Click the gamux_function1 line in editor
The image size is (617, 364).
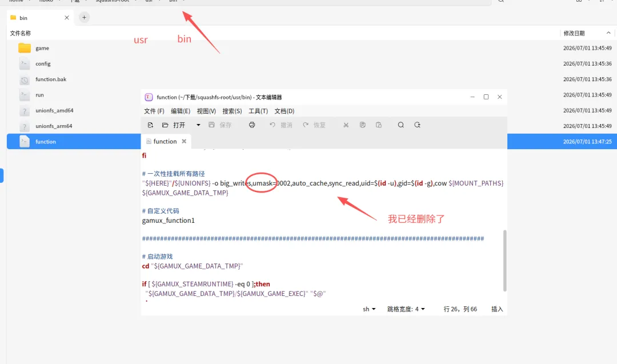tap(168, 221)
